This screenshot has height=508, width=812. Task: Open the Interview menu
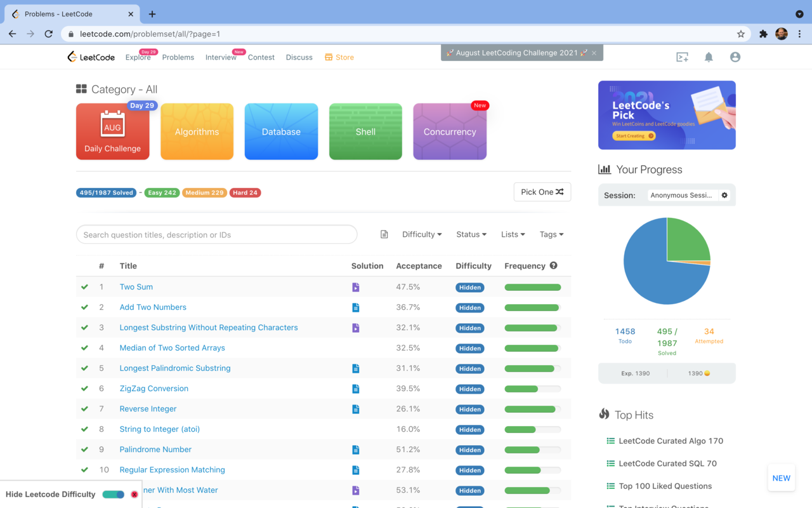[221, 57]
